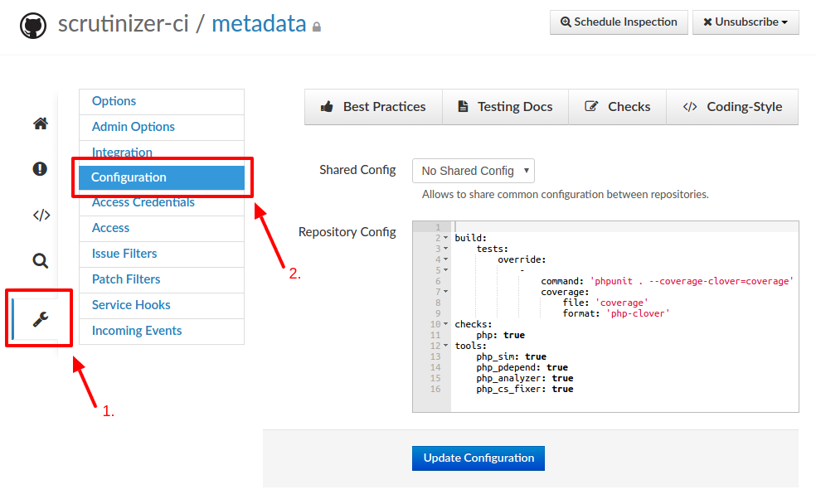Screen dimensions: 816x504
Task: Click the php_analyzer: true line
Action: 525,378
